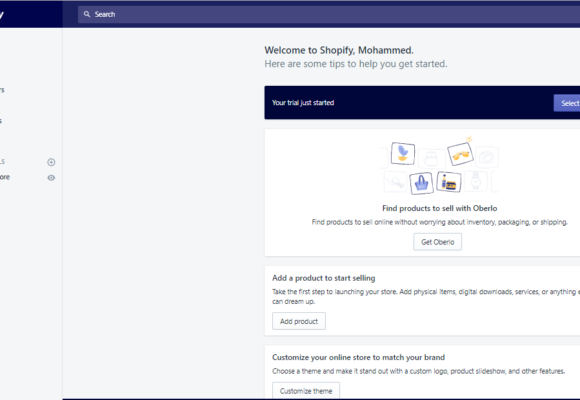Click the Add product button
The height and width of the screenshot is (400, 580).
(299, 321)
